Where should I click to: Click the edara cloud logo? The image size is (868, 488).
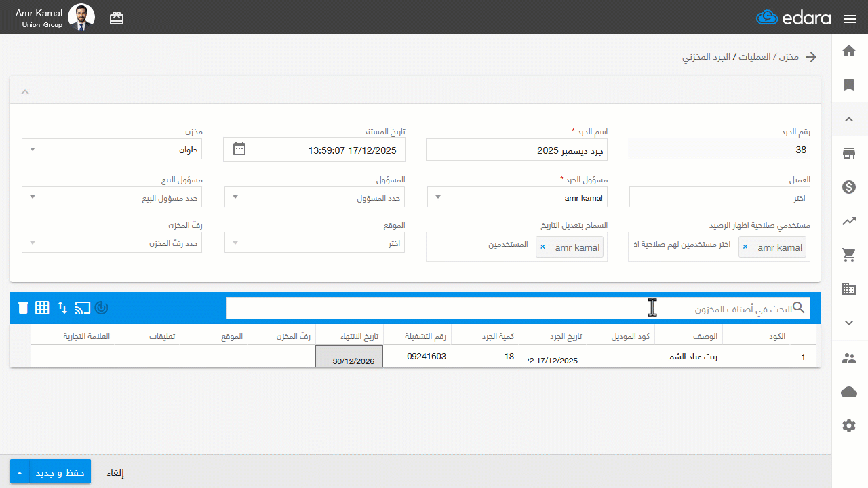click(x=793, y=18)
